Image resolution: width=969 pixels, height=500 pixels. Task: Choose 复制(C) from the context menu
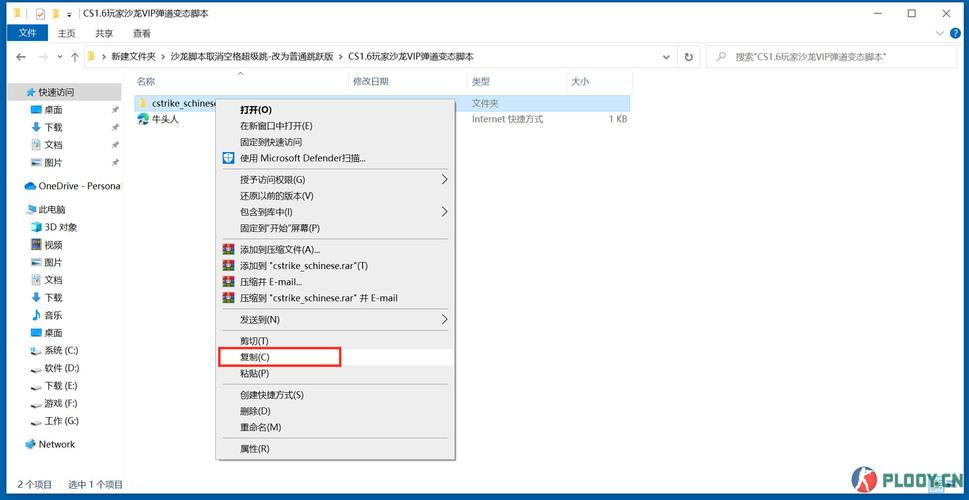click(335, 357)
